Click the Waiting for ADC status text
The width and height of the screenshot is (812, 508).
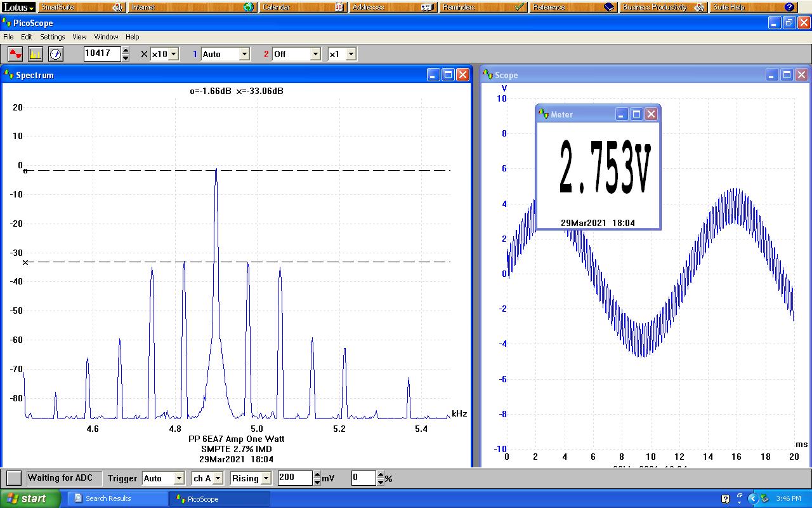(60, 478)
